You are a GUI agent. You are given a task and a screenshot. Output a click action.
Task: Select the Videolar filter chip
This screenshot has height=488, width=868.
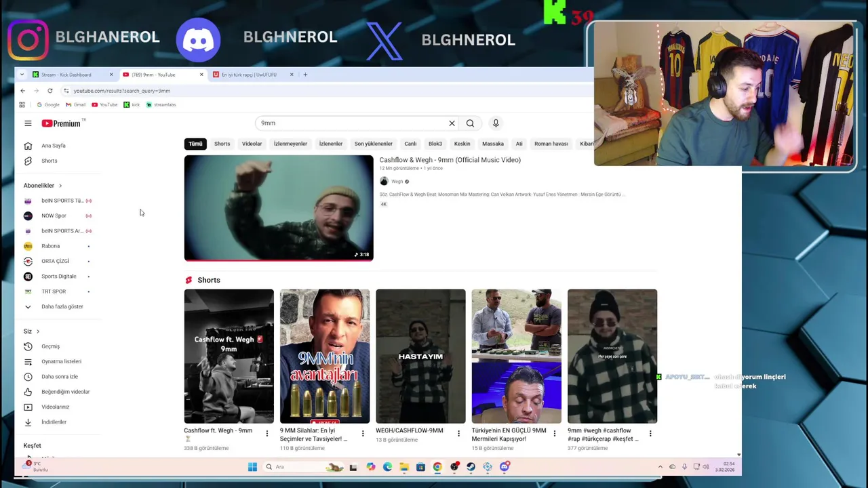pyautogui.click(x=252, y=144)
